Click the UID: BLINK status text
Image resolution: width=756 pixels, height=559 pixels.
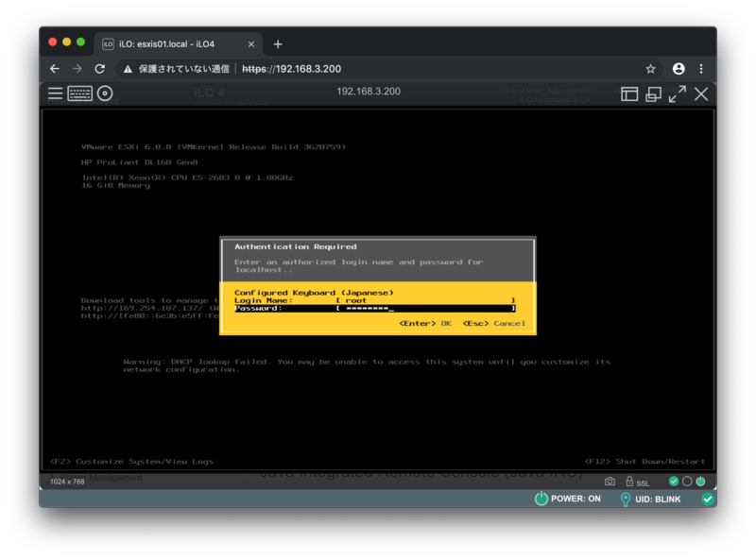click(x=658, y=500)
